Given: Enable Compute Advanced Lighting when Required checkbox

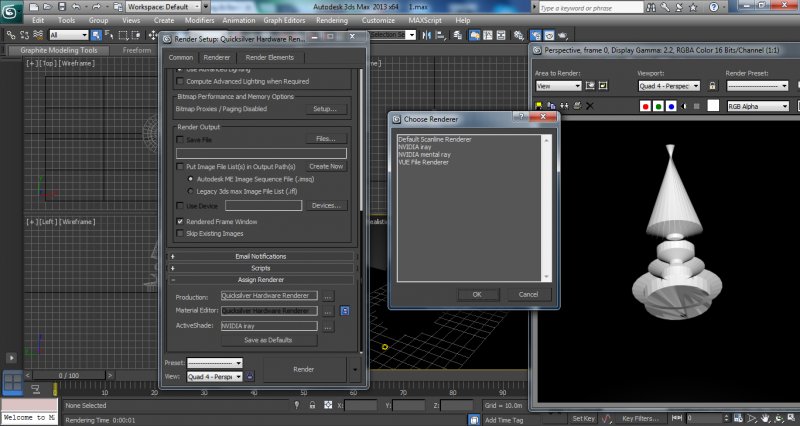Looking at the screenshot, I should [180, 81].
